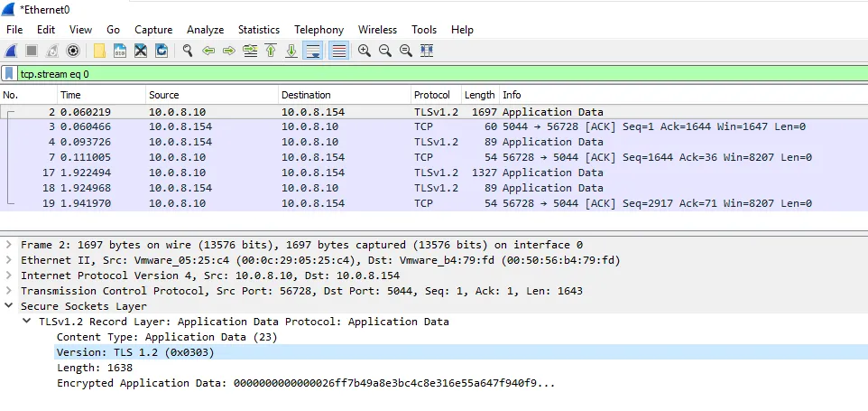This screenshot has width=868, height=411.
Task: Zoom out packet text
Action: pos(384,51)
